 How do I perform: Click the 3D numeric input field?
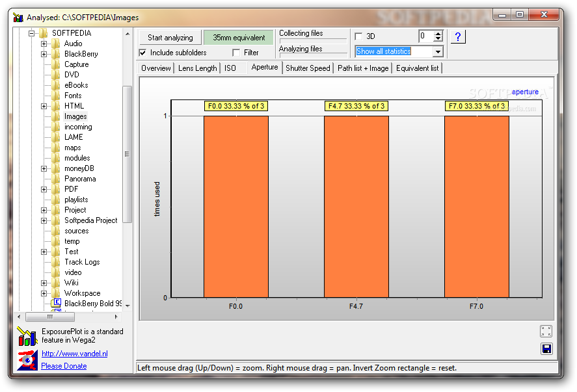tap(426, 36)
